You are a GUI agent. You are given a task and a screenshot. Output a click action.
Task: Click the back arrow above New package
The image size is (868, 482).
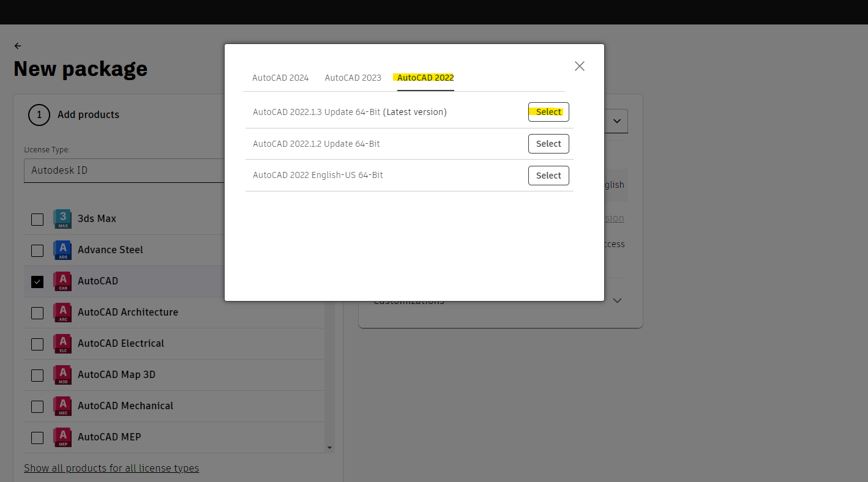pos(17,45)
